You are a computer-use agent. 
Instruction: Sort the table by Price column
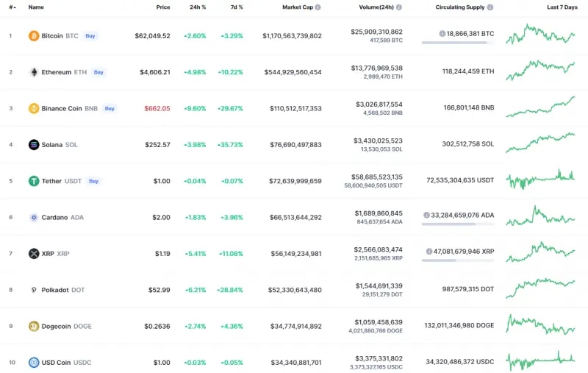162,7
